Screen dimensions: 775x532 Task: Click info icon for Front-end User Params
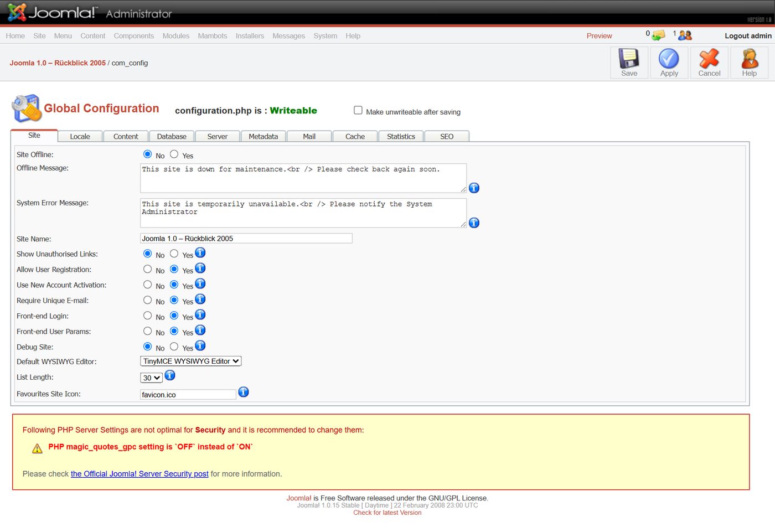click(x=200, y=330)
